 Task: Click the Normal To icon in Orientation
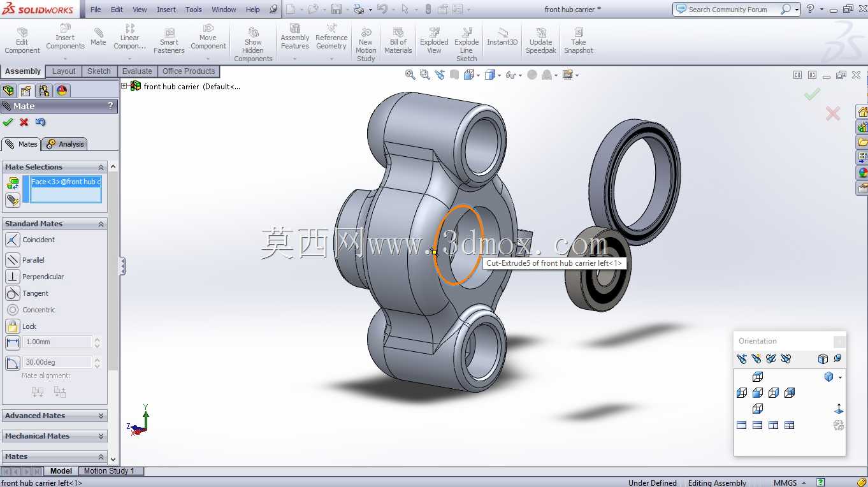coord(839,409)
